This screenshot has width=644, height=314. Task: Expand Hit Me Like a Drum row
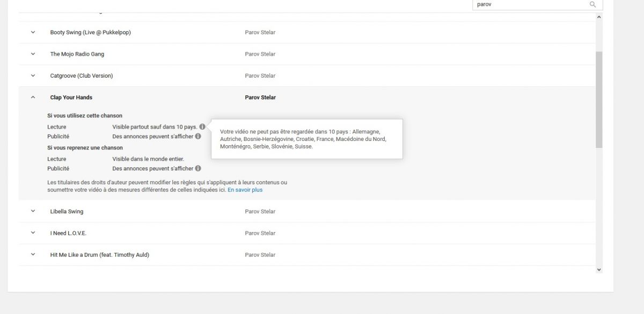point(33,255)
